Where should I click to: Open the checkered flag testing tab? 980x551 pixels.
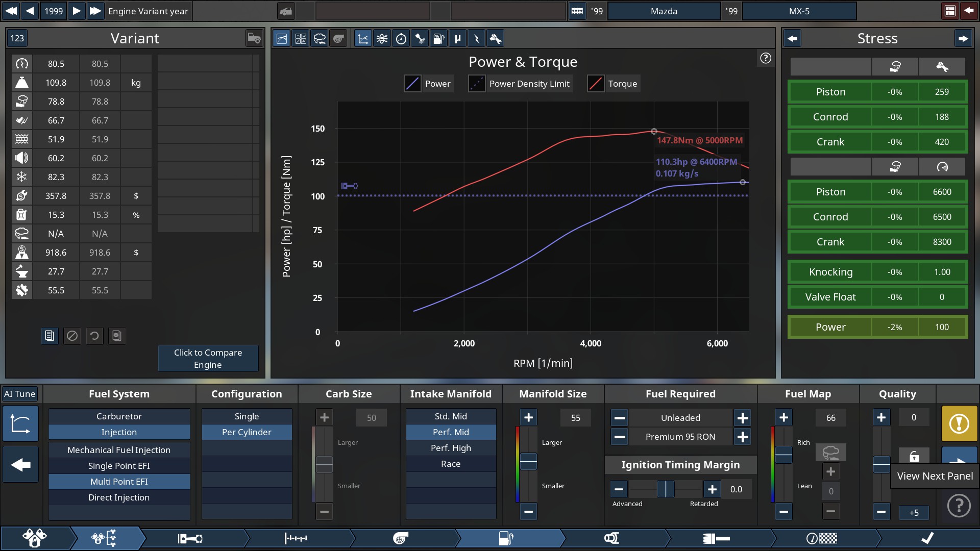(x=822, y=538)
